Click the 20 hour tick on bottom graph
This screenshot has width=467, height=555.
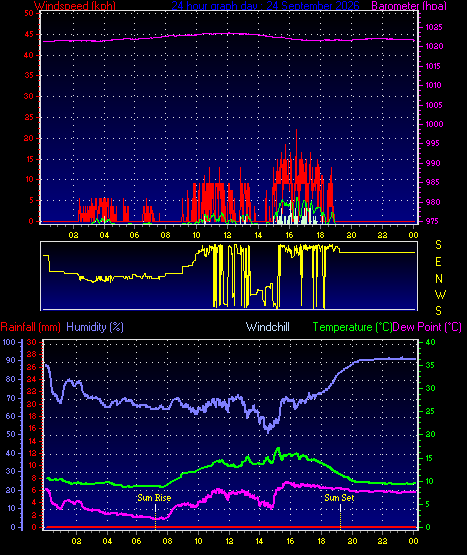(352, 541)
